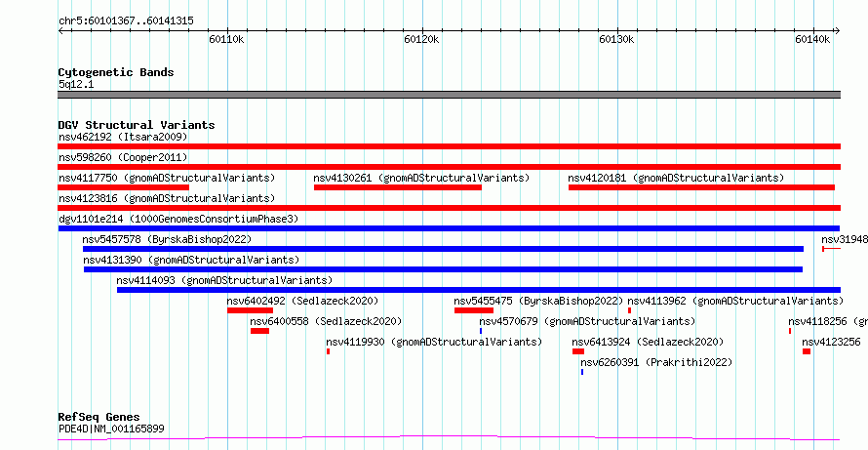This screenshot has width=868, height=450.
Task: Click the right arrow on the coordinate ruler
Action: tap(837, 31)
